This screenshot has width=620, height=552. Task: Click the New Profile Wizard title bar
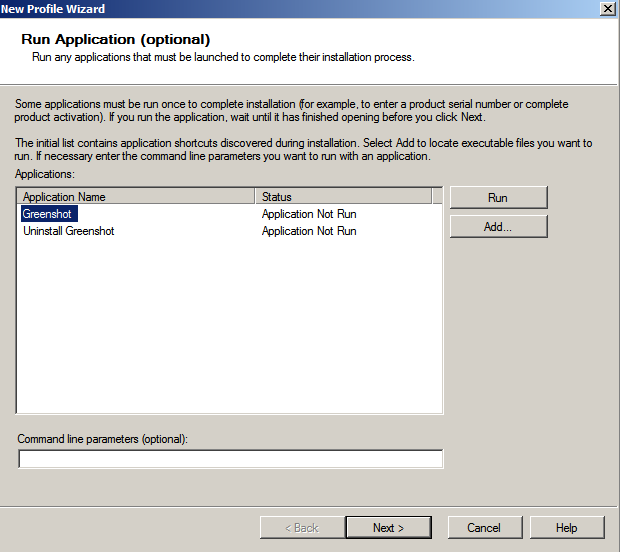(x=300, y=9)
